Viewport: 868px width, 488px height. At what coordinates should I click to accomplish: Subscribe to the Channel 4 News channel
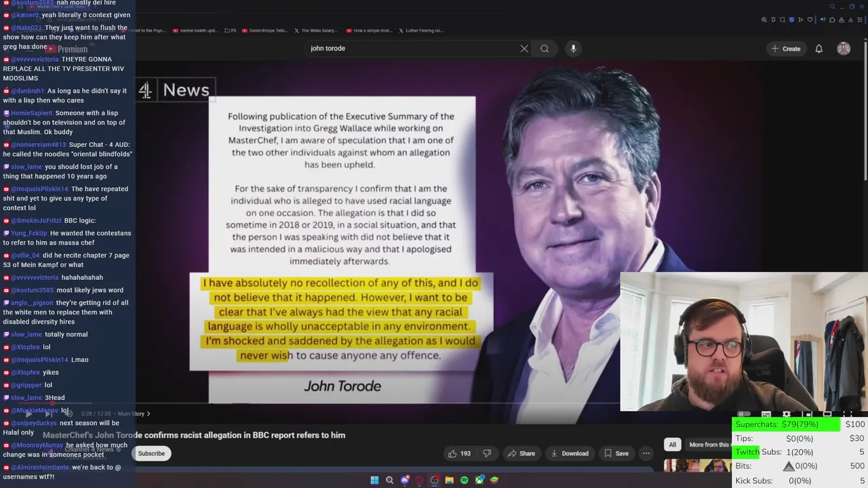[x=151, y=453]
